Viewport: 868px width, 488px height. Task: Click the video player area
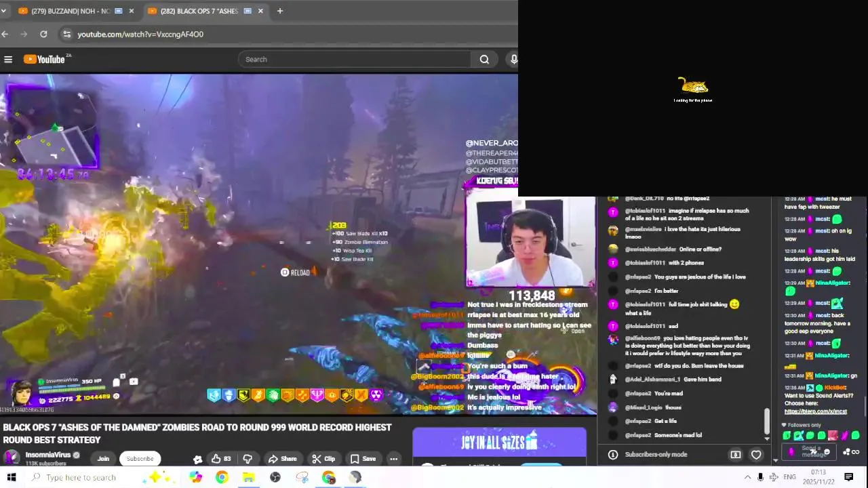point(298,244)
